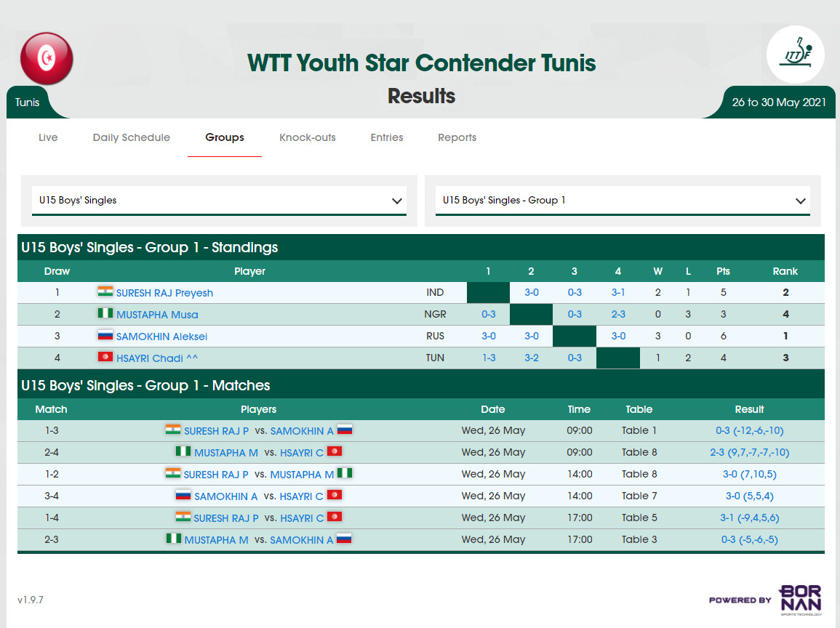Click Russia flag beside SAMOKHIN Aleksei
This screenshot has height=628, width=840.
point(105,335)
